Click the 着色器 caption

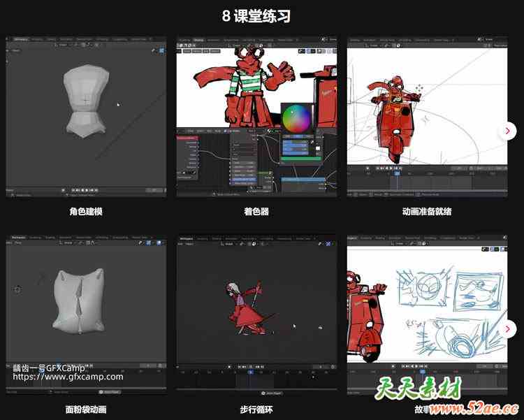pos(256,211)
